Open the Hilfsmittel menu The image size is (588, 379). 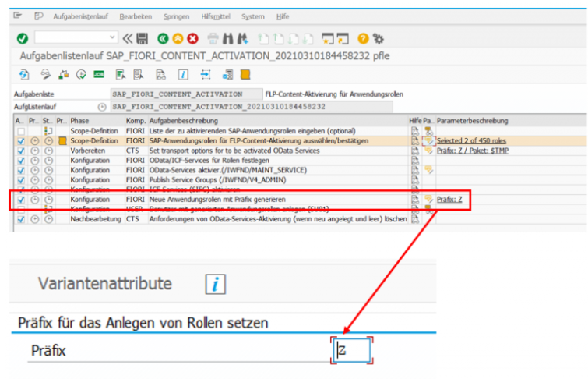[x=215, y=16]
